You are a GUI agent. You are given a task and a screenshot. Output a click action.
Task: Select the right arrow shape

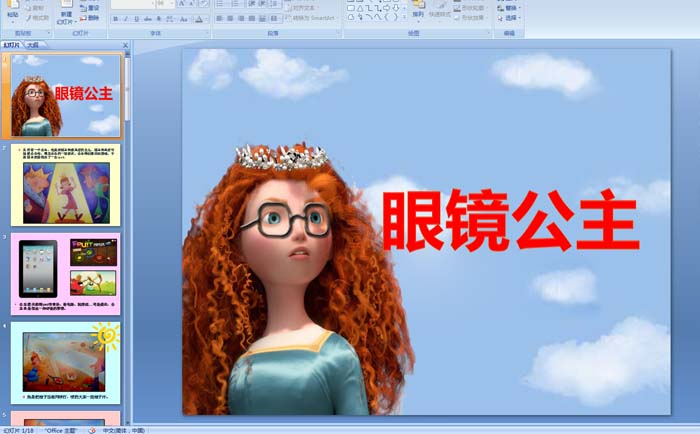point(386,8)
